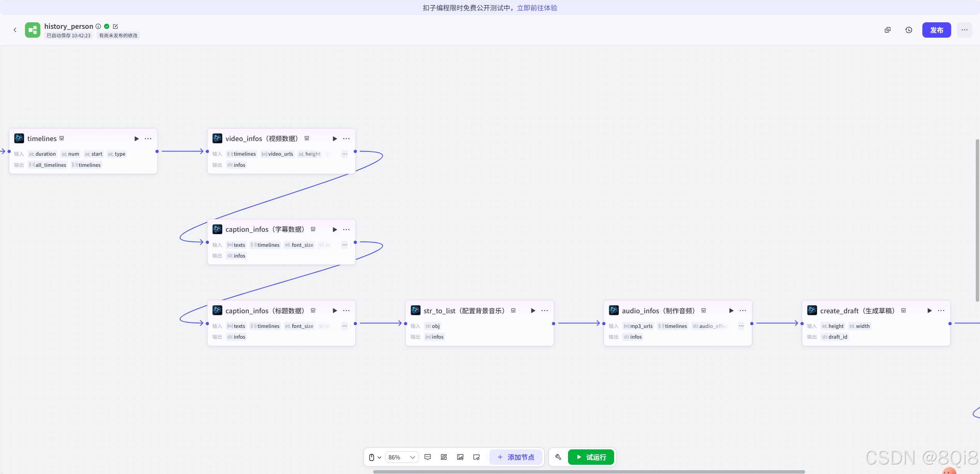Click the 立即前往体验 banner link
This screenshot has width=980, height=474.
537,8
